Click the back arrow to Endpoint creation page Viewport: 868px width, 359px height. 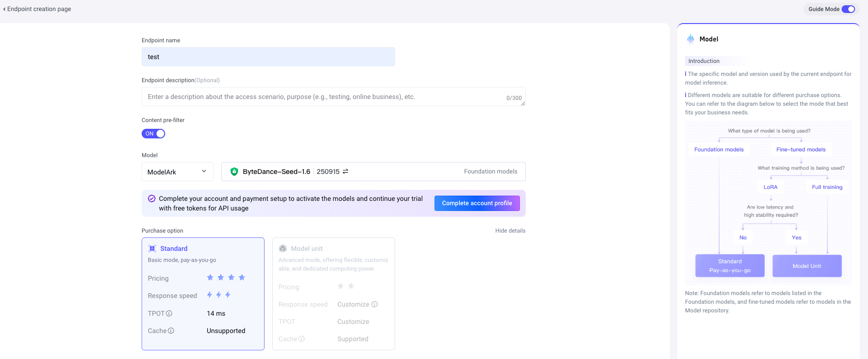tap(4, 9)
